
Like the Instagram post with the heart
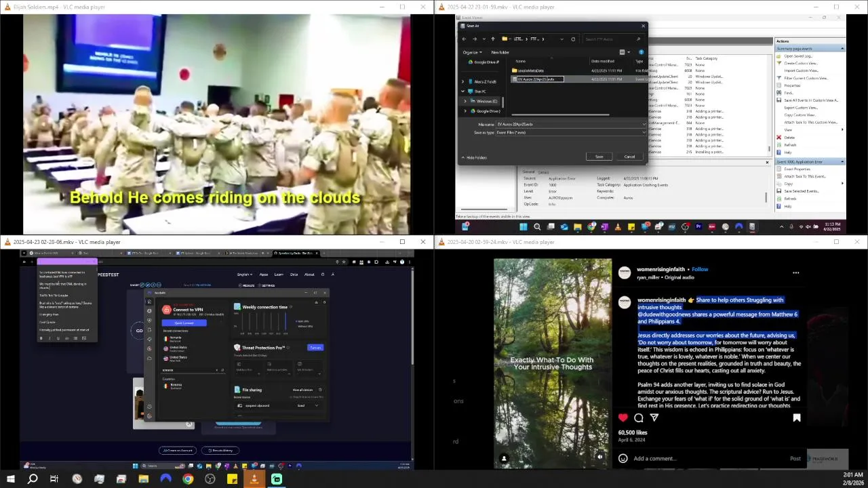tap(623, 418)
